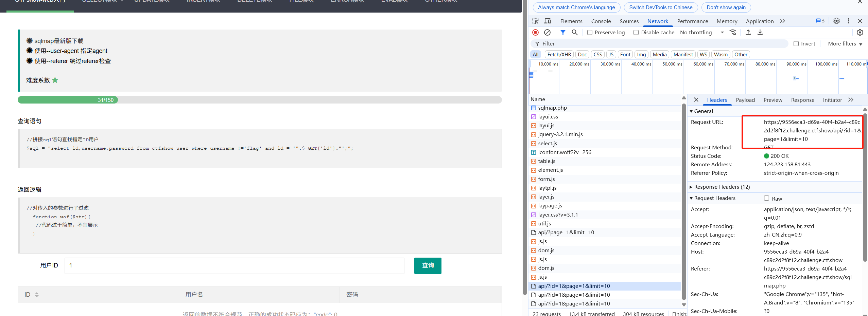This screenshot has height=316, width=868.
Task: Stop recording network log
Action: (536, 32)
